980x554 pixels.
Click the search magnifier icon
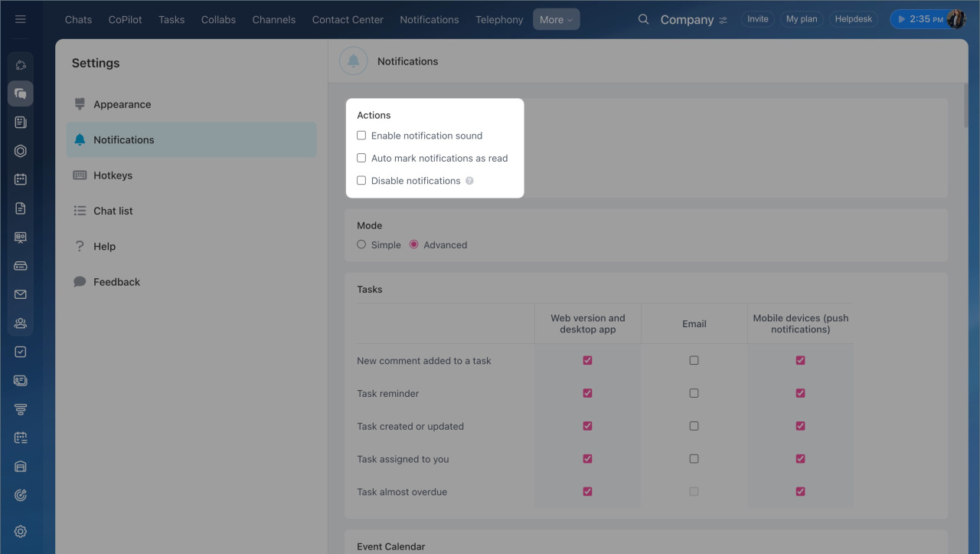click(x=643, y=19)
